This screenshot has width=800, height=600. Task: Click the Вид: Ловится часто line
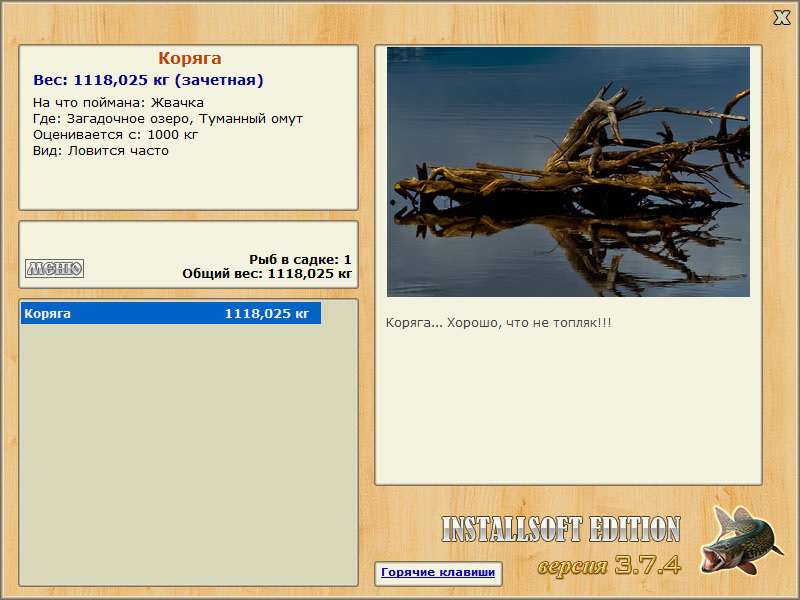coord(101,151)
